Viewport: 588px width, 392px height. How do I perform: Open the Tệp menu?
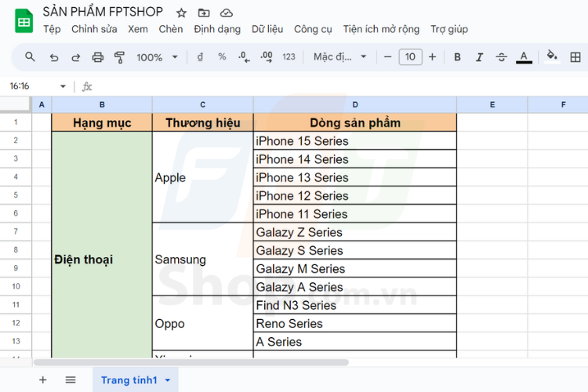coord(52,29)
